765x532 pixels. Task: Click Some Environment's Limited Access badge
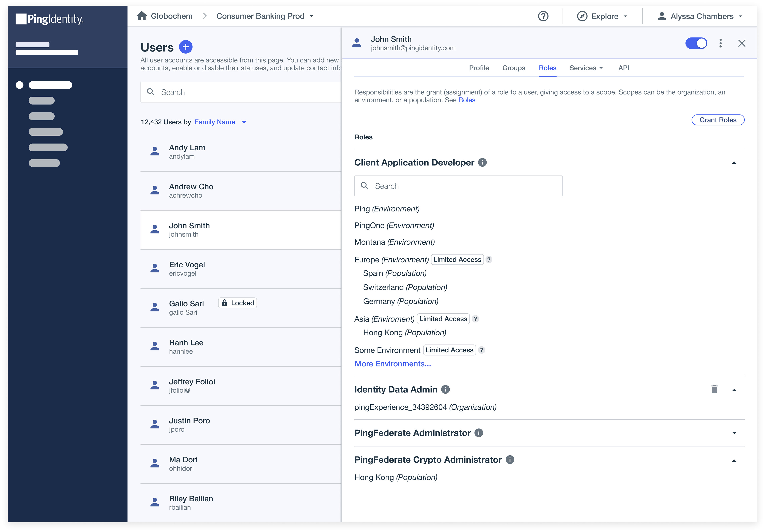click(449, 350)
